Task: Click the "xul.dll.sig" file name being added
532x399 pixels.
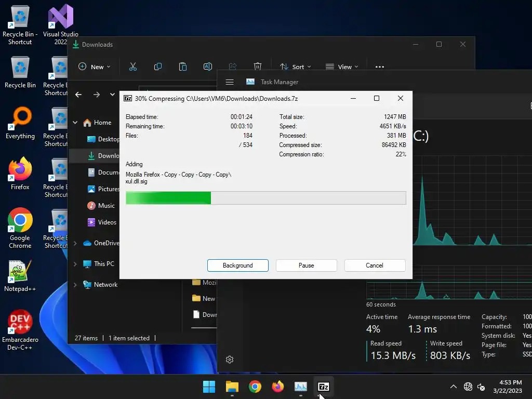Action: [x=137, y=181]
